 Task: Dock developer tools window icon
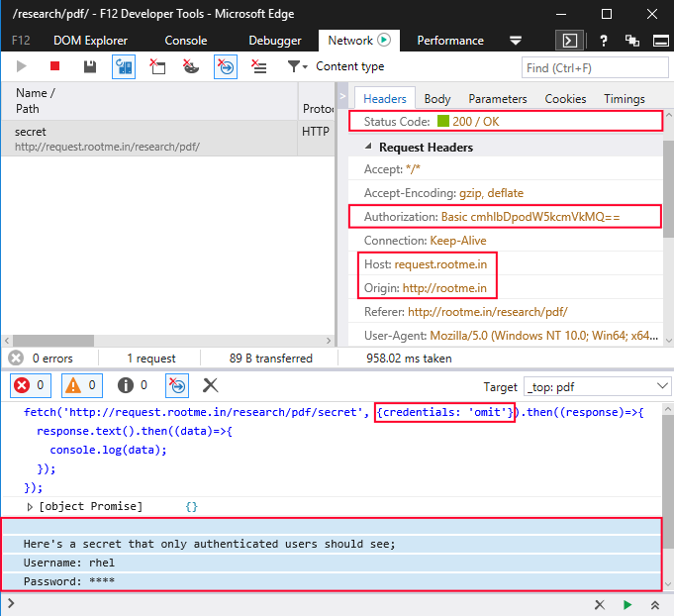(x=661, y=41)
